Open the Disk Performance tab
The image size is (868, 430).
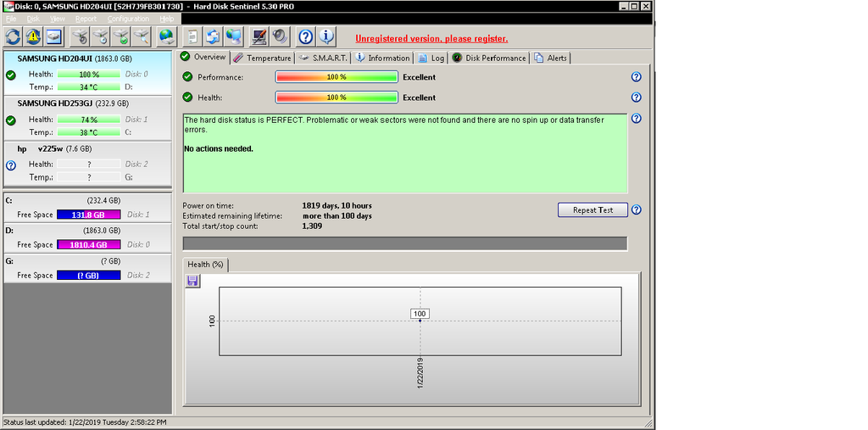click(489, 59)
